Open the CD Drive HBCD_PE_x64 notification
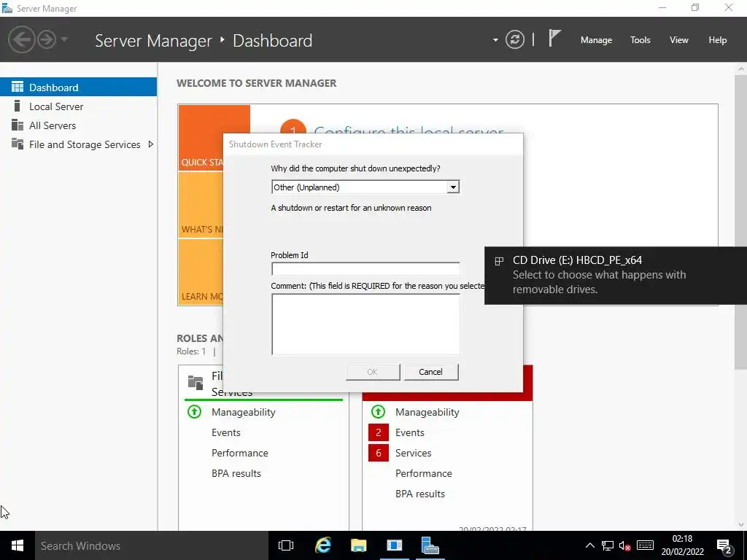Screen dimensions: 747x560 pyautogui.click(x=616, y=275)
